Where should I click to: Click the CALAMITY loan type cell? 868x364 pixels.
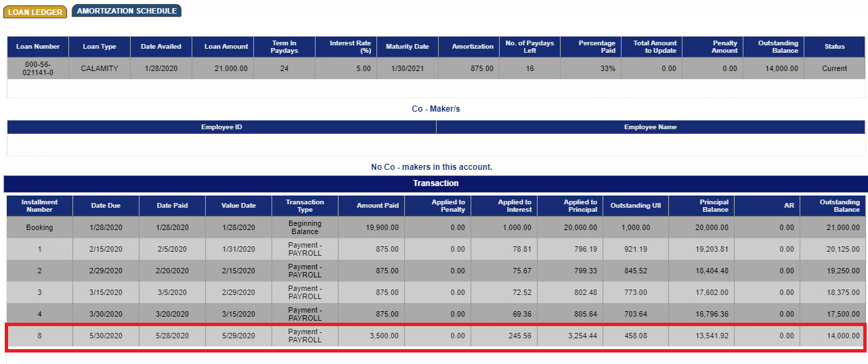(x=100, y=68)
